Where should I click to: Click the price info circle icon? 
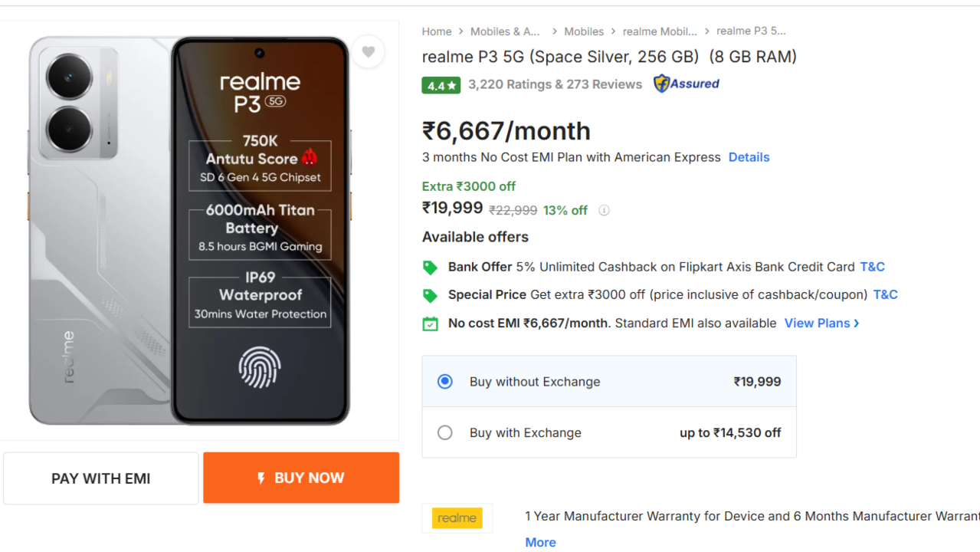[x=604, y=211]
